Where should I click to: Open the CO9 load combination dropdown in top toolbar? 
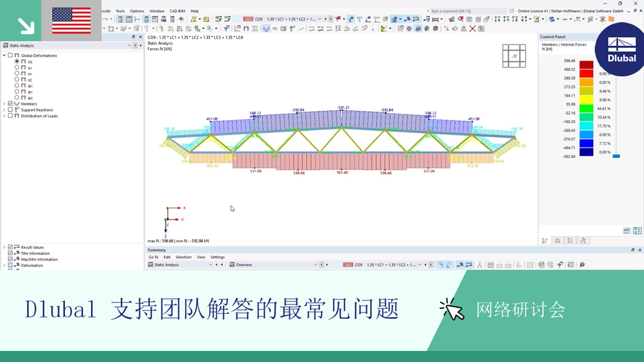(320, 19)
